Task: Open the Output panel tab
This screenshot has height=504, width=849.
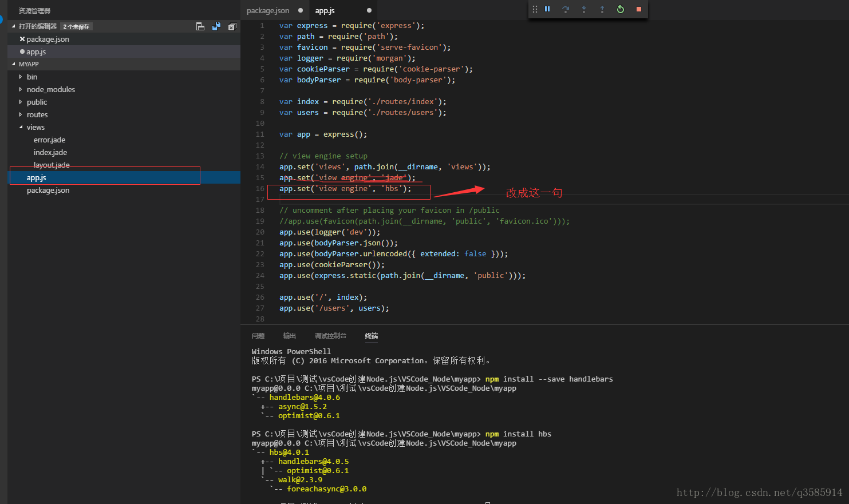Action: point(290,336)
